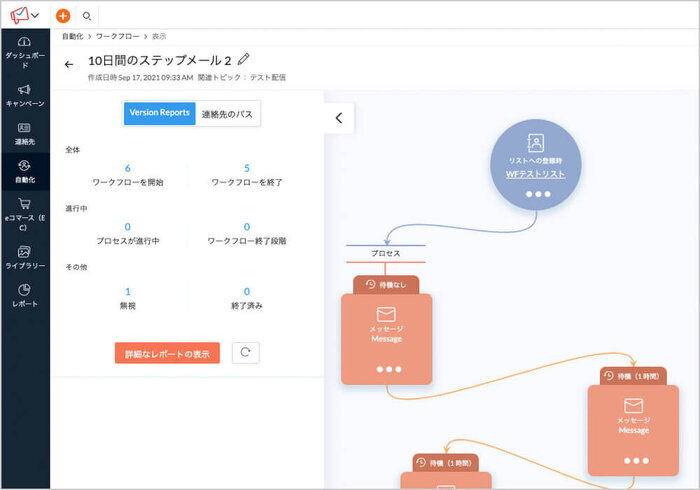Click the orange plus create button
Screen dimensions: 700x490
click(x=64, y=16)
